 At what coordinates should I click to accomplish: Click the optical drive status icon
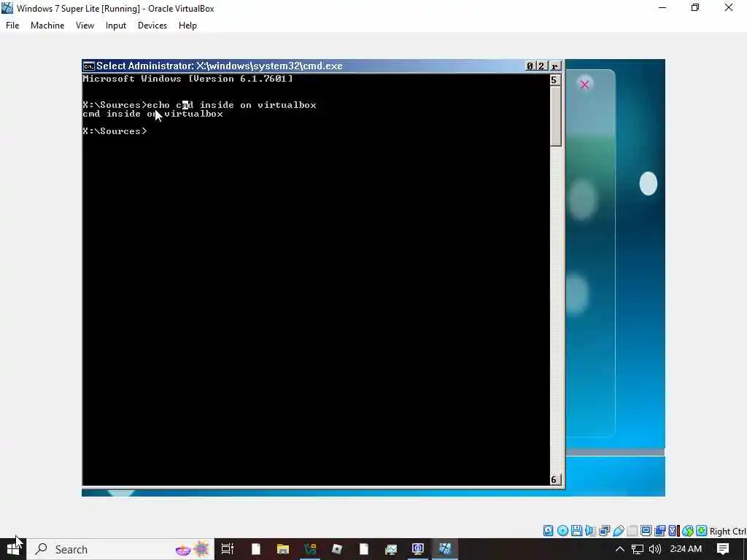coord(562,531)
